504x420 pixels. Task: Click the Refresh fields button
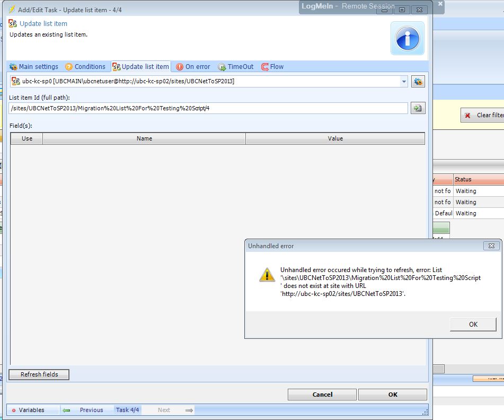click(x=39, y=374)
